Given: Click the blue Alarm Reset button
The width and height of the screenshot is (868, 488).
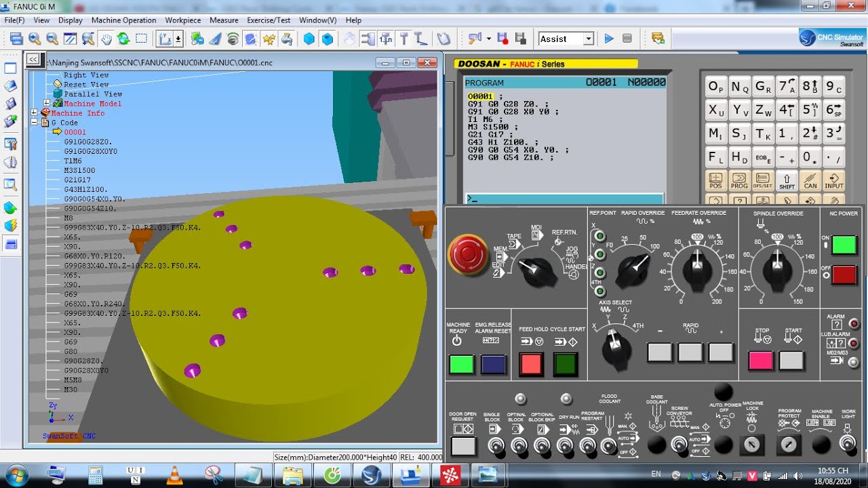Looking at the screenshot, I should (494, 364).
